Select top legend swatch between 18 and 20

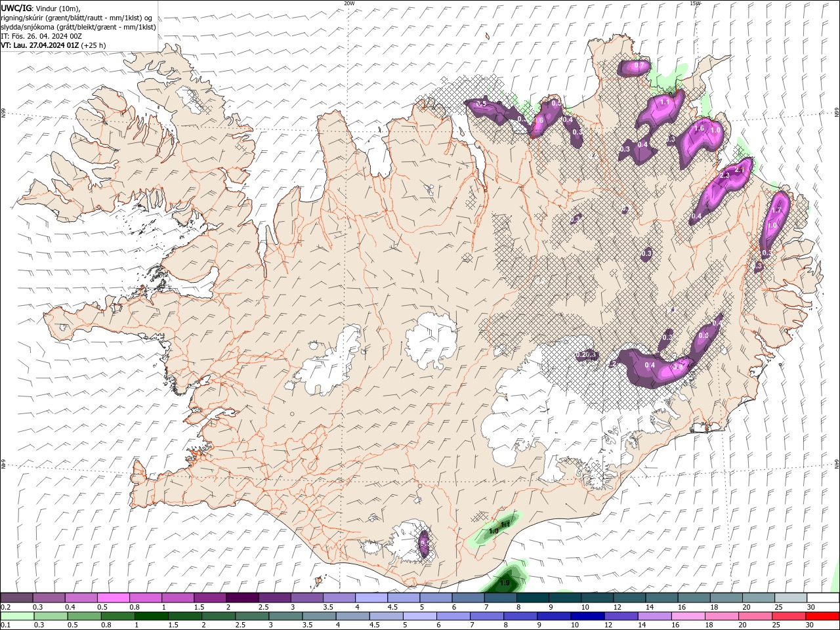[x=726, y=598]
